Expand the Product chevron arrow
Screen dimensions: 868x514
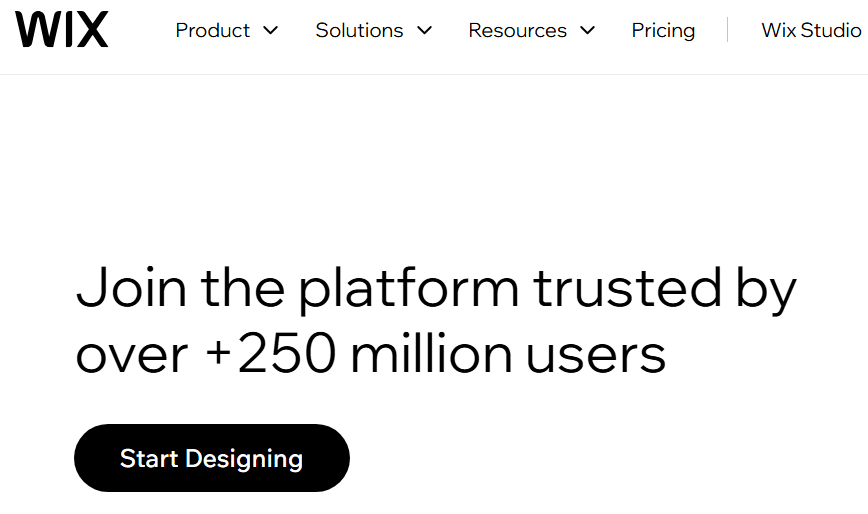tap(270, 30)
